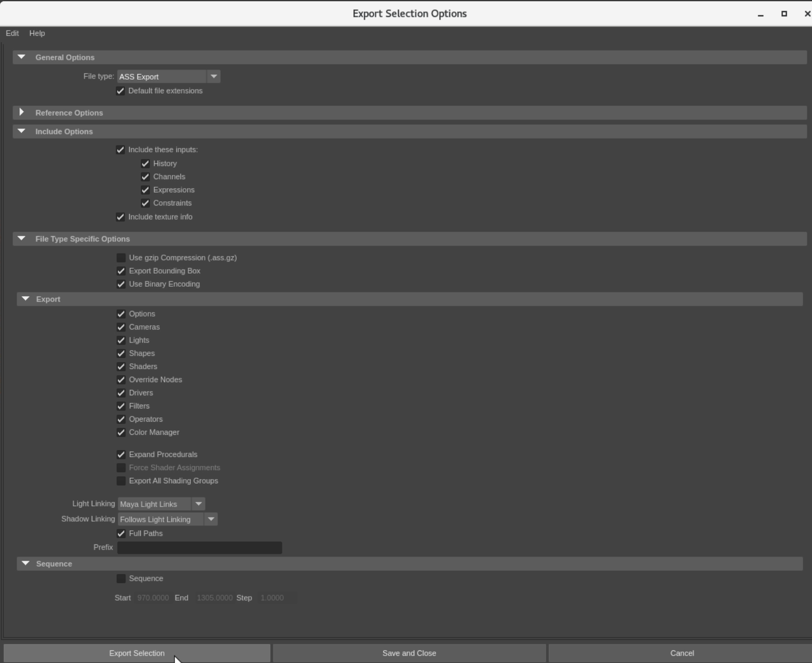812x663 pixels.
Task: Click the Save and Close button
Action: point(409,653)
